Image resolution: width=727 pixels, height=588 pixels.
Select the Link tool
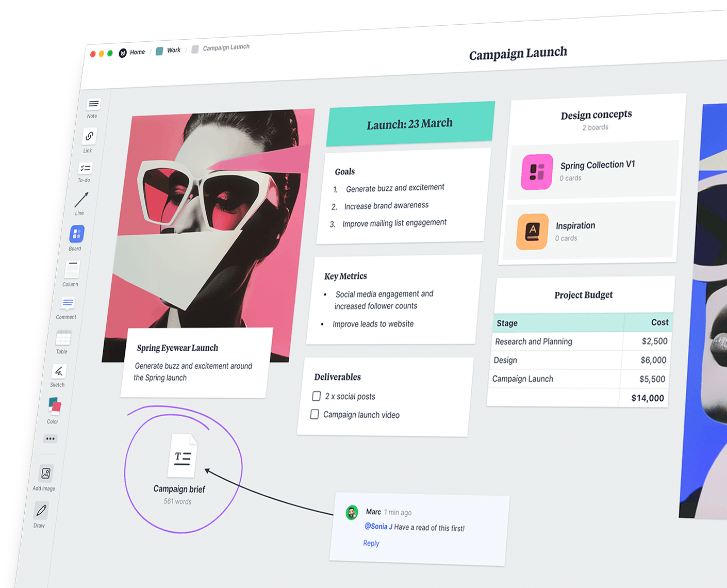[x=89, y=137]
